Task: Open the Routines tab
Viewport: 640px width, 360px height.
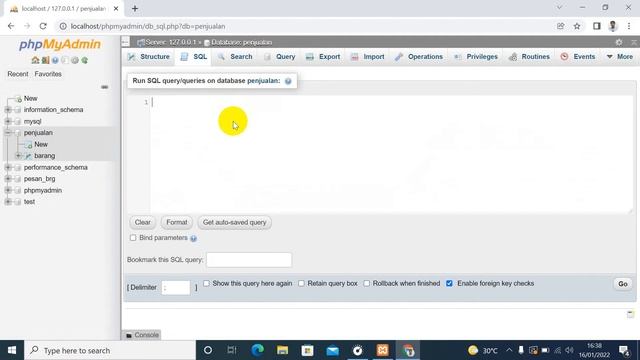Action: 529,57
